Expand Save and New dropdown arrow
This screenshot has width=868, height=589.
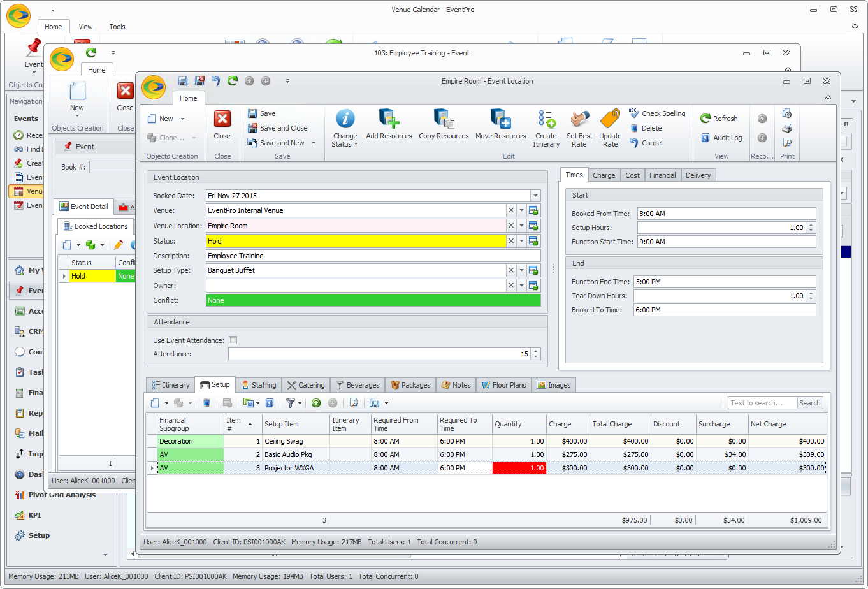coord(314,143)
